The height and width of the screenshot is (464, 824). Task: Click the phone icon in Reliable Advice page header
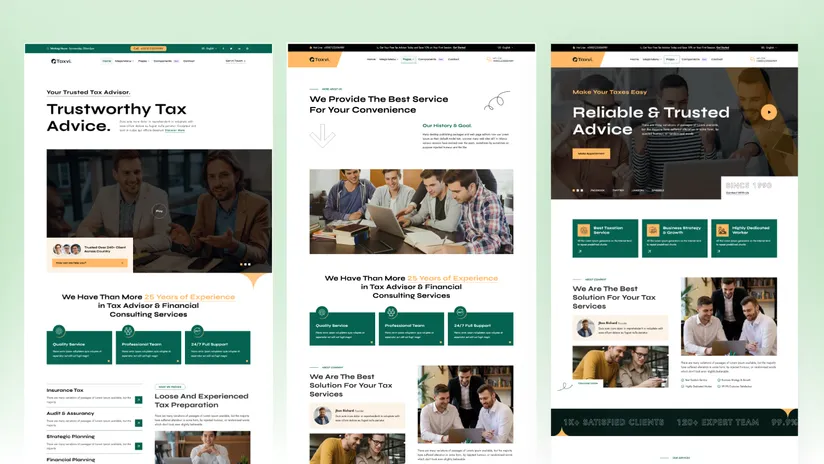coord(752,59)
